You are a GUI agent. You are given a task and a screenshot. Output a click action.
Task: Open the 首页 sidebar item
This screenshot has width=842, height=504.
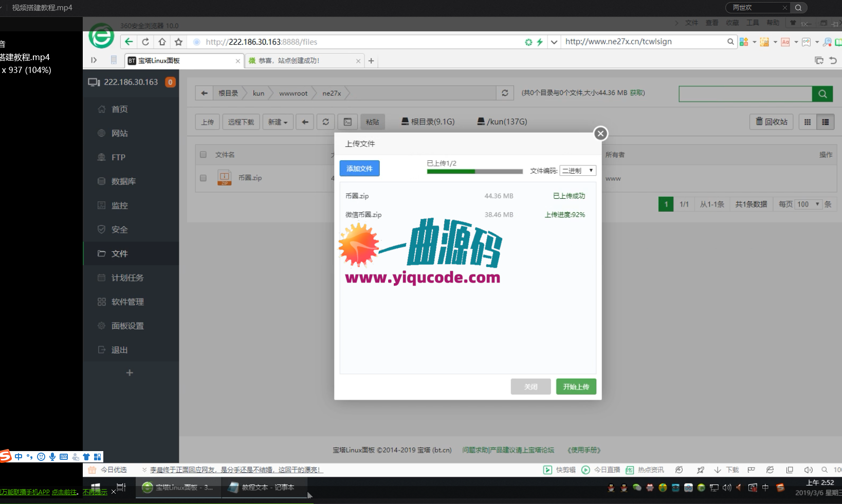[131, 109]
